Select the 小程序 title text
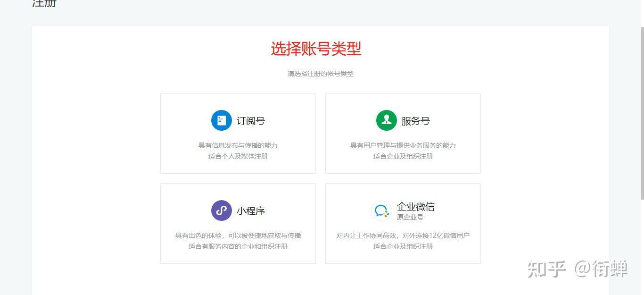The height and width of the screenshot is (295, 644). click(x=251, y=211)
